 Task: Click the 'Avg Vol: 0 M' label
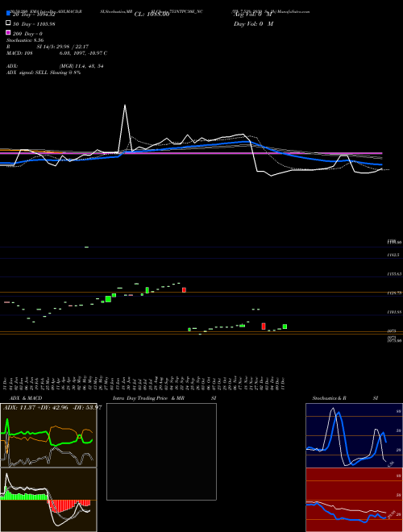click(253, 15)
